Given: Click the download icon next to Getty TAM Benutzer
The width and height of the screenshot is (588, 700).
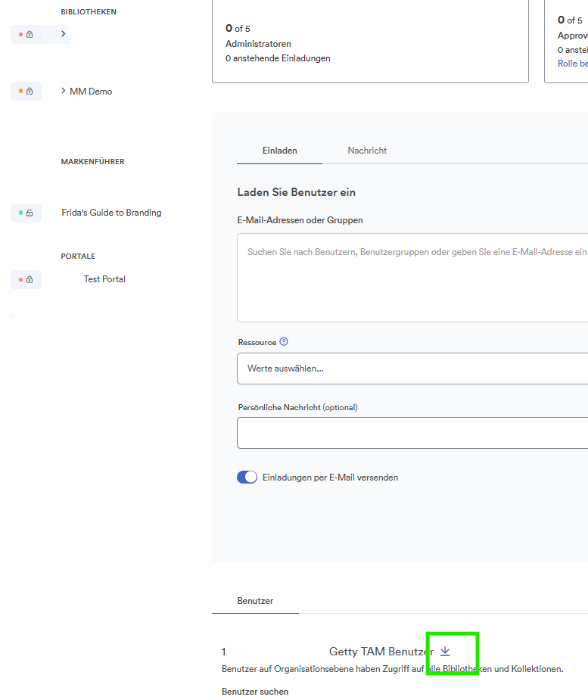Looking at the screenshot, I should click(x=445, y=652).
